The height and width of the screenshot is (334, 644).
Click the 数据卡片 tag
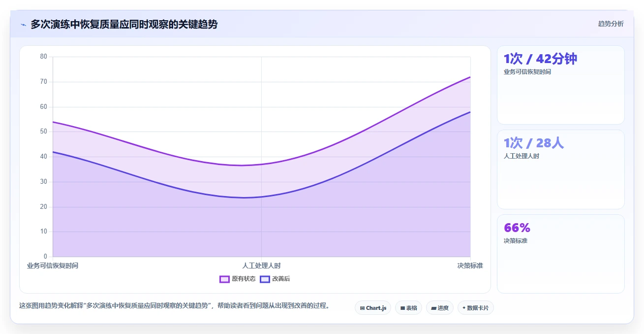(476, 308)
